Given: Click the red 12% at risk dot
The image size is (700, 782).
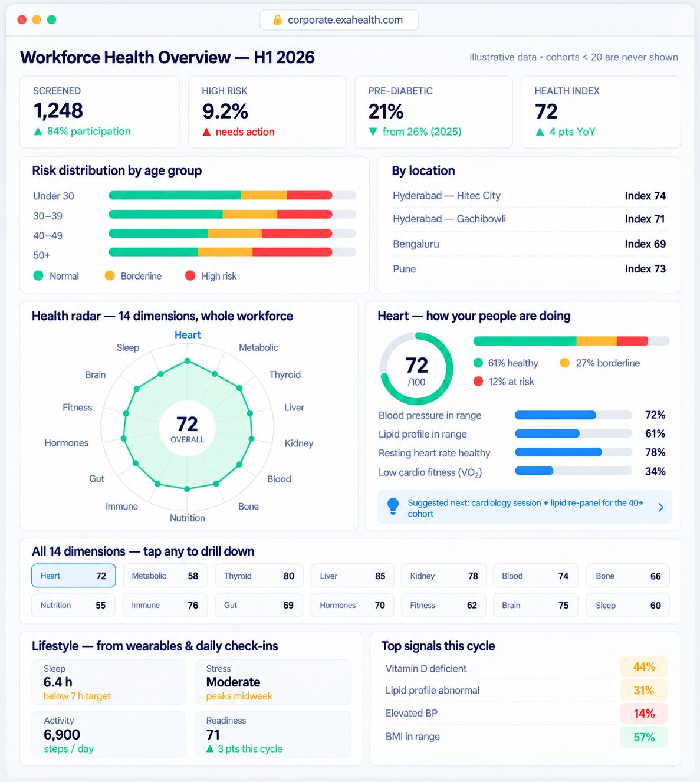Looking at the screenshot, I should point(478,381).
